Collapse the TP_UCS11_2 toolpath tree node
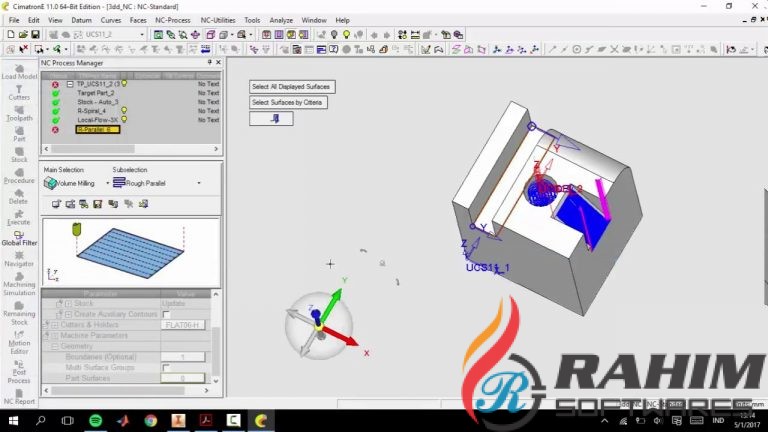The image size is (768, 432). click(70, 84)
